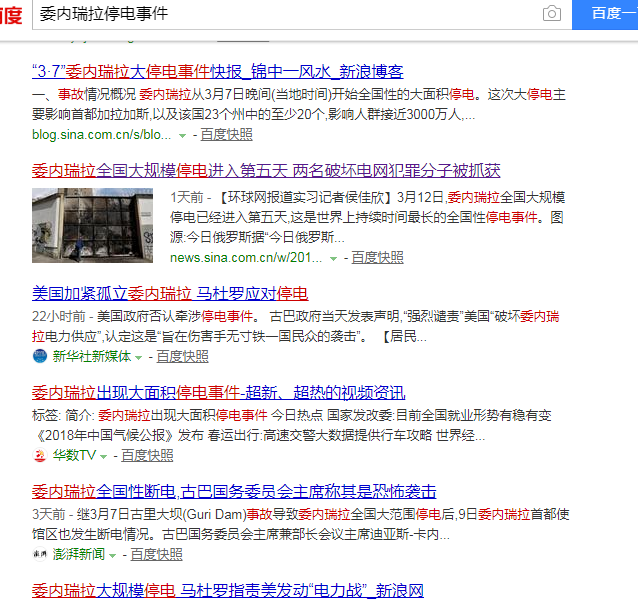
Task: Open the “3·7”委内瑞拉大停电事件快报 result
Action: [x=218, y=72]
